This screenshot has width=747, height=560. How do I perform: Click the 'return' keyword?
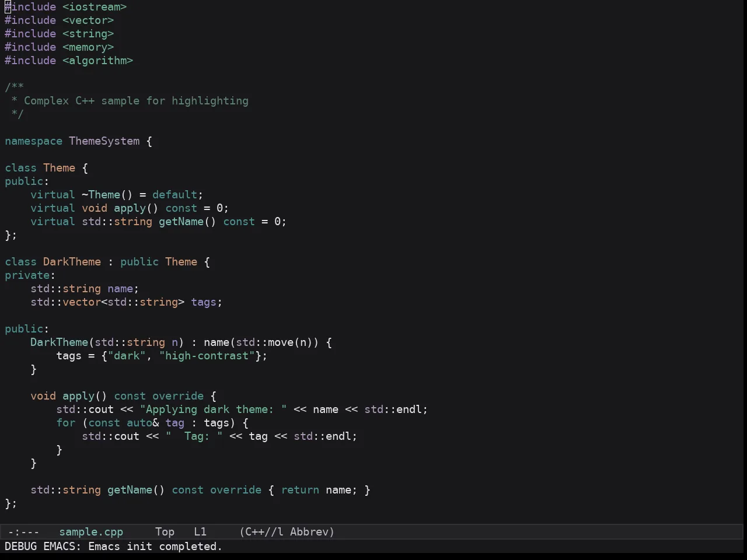pos(300,490)
